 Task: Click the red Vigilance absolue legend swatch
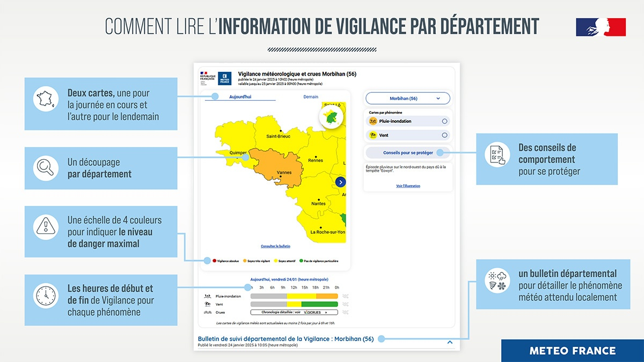click(214, 261)
